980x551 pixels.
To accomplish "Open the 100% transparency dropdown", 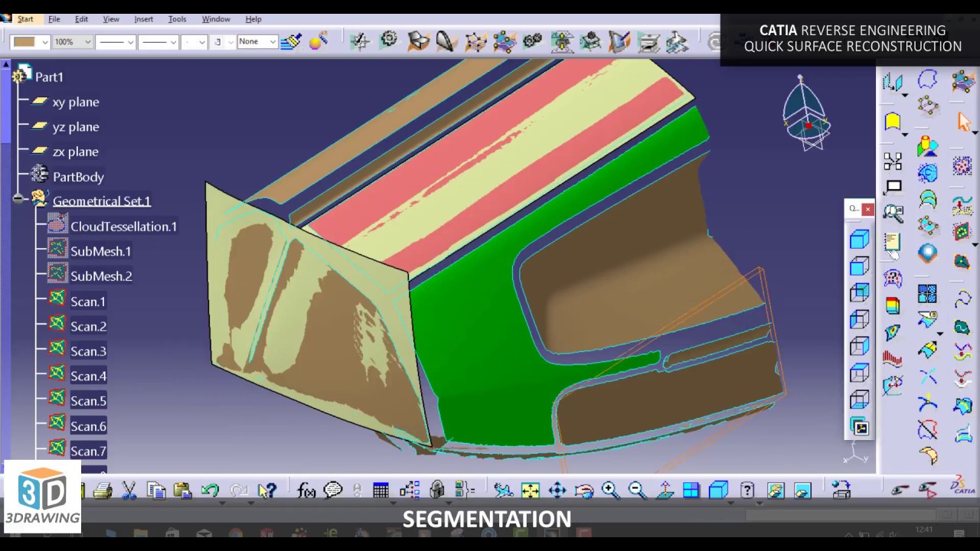I will pos(73,41).
